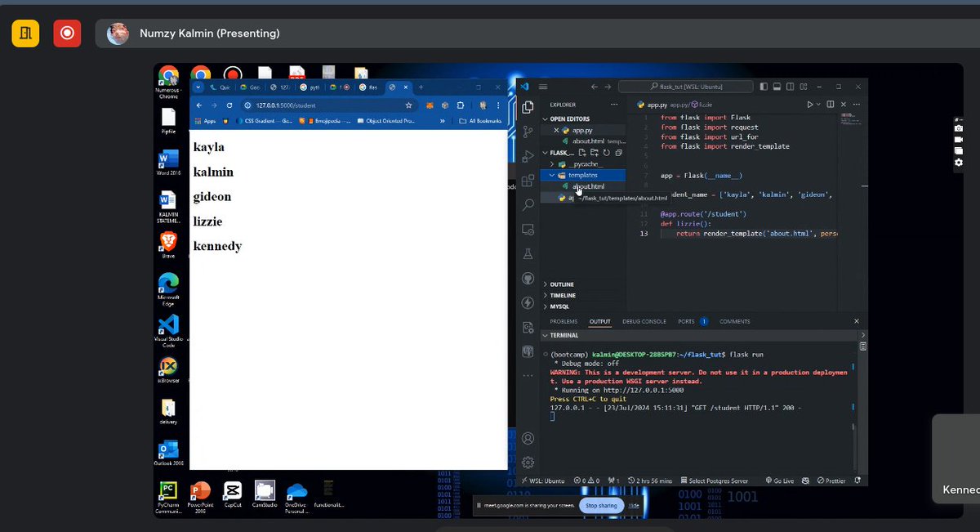980x532 pixels.
Task: Open the Google Meet recording red button
Action: click(67, 33)
